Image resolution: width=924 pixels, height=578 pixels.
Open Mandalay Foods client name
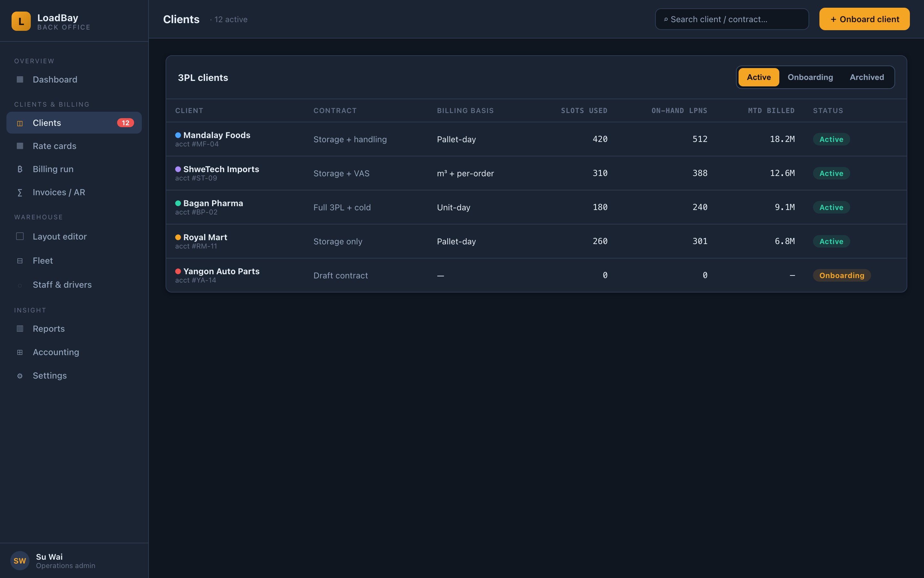(x=217, y=135)
